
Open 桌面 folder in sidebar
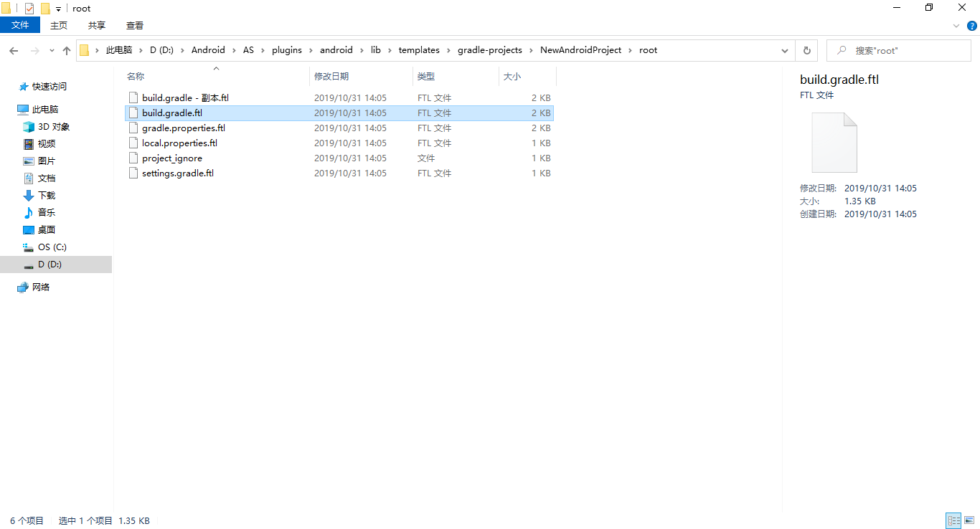(x=47, y=230)
